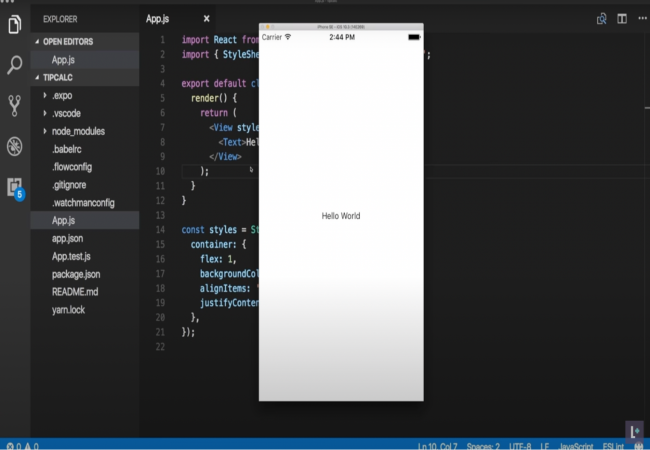This screenshot has height=450, width=650.
Task: Open the Source Control view
Action: pos(15,105)
